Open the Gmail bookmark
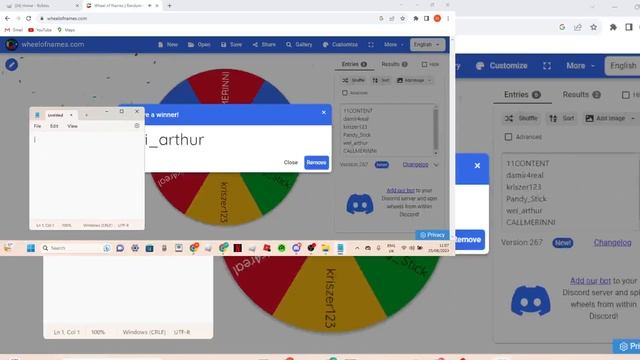 pos(13,30)
